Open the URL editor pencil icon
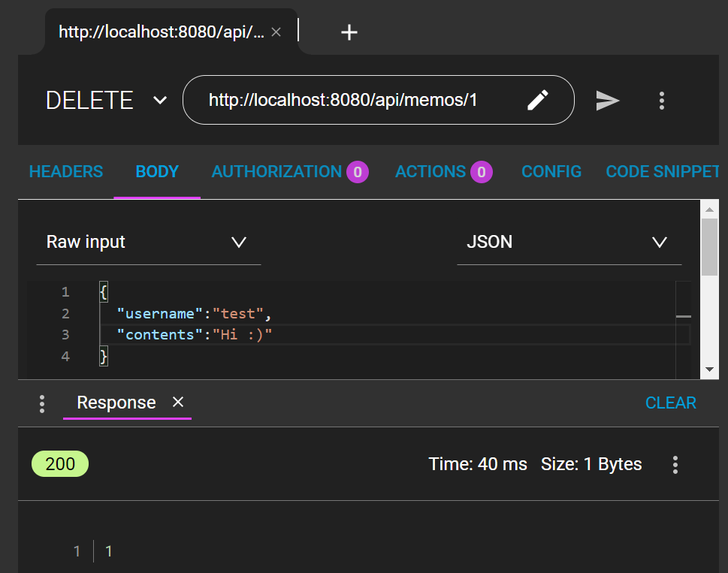Image resolution: width=728 pixels, height=573 pixels. (x=538, y=100)
